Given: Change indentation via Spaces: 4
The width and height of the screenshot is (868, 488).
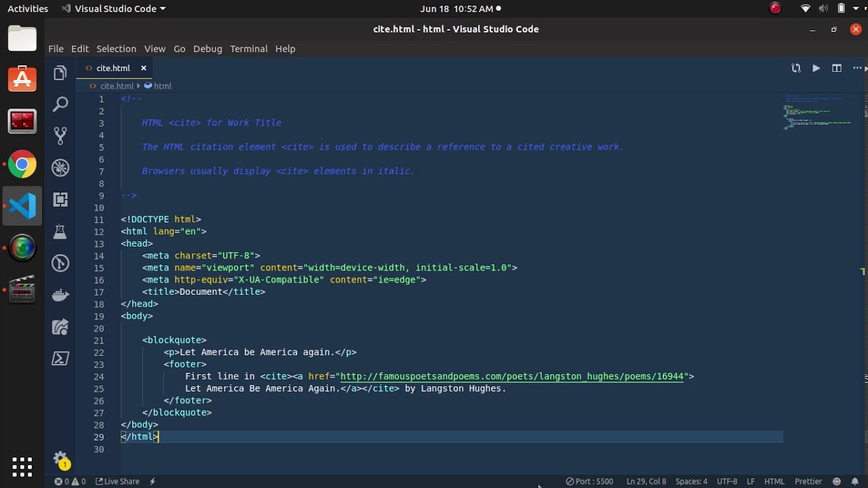Looking at the screenshot, I should 691,481.
